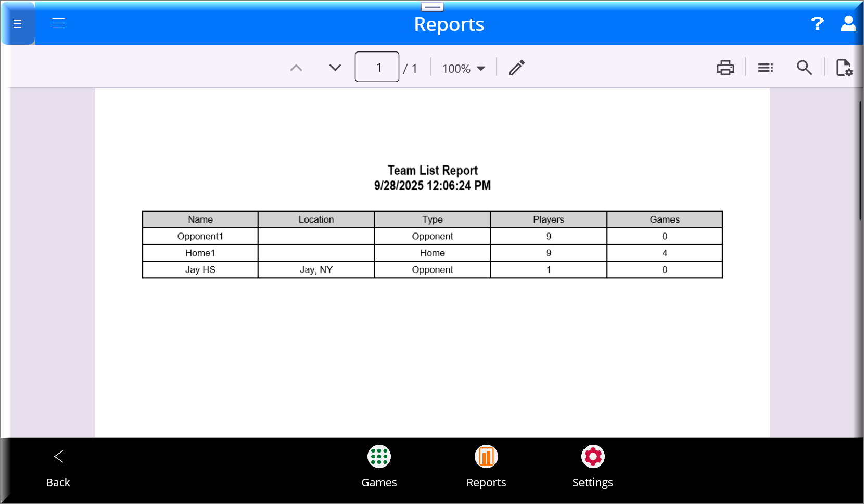
Task: Click the print report icon
Action: (x=725, y=68)
